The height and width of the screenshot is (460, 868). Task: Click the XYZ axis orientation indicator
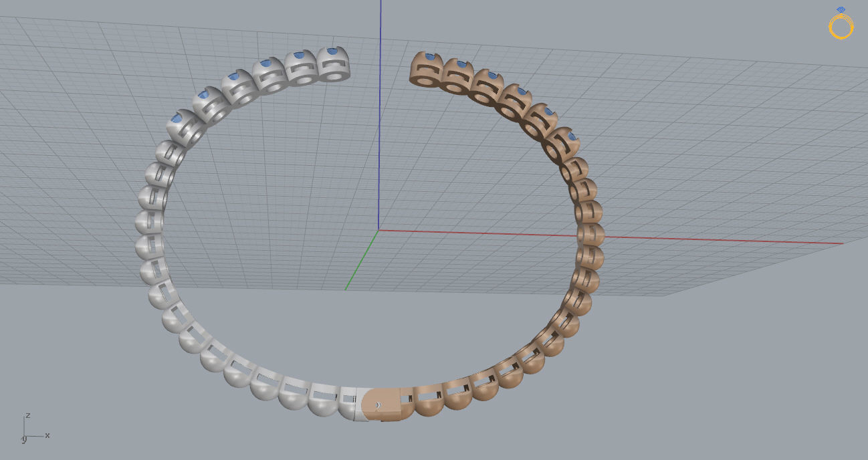tap(35, 428)
